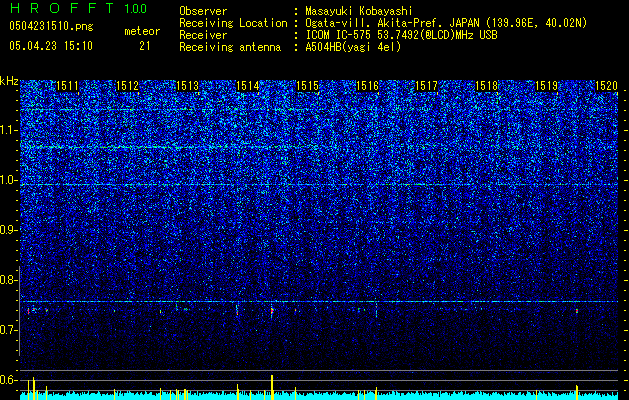Select the filename 0504231510.png
The image size is (629, 400).
51,26
